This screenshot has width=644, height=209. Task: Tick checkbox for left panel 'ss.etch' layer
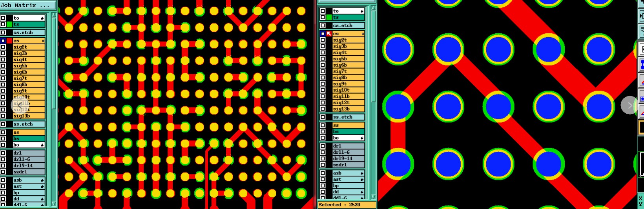[x=3, y=124]
